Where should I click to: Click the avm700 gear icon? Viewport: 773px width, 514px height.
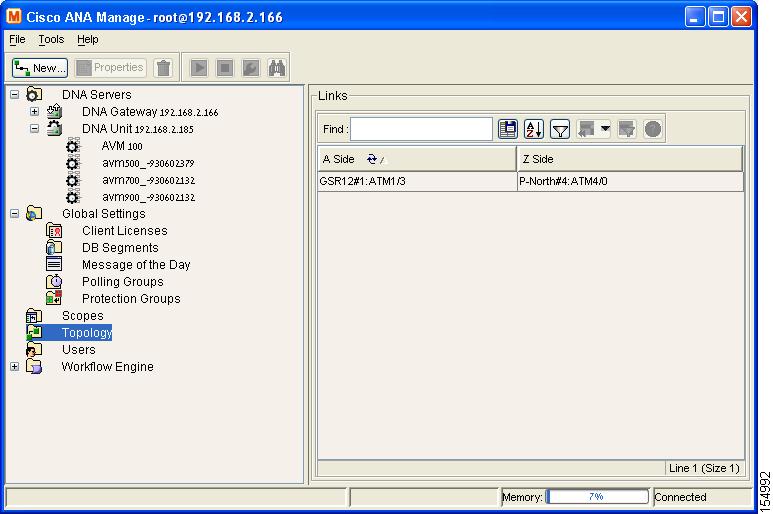72,180
